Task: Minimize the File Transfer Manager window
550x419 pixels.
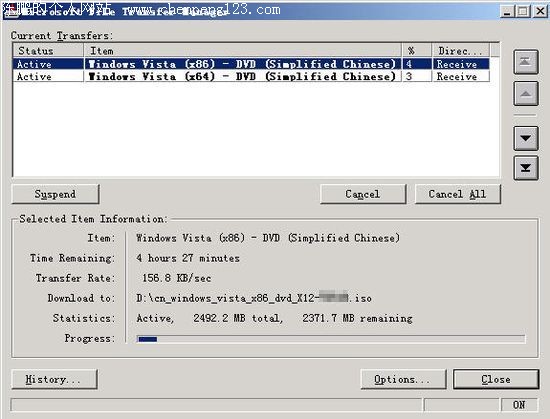Action: pyautogui.click(x=507, y=12)
